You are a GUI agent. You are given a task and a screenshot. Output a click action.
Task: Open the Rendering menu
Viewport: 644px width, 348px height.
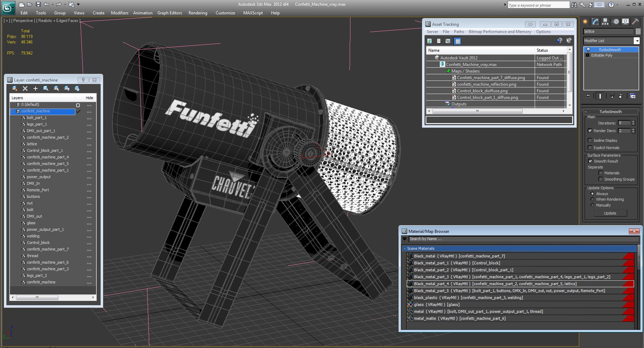(x=198, y=13)
